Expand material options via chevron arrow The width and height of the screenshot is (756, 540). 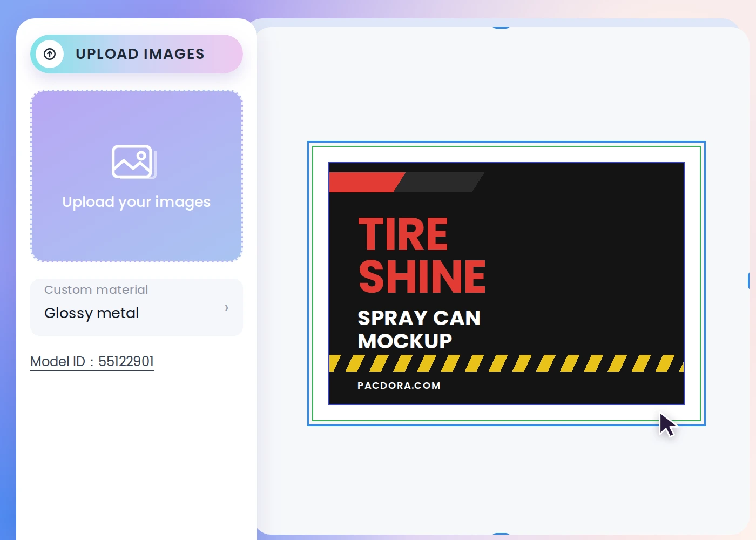click(227, 308)
